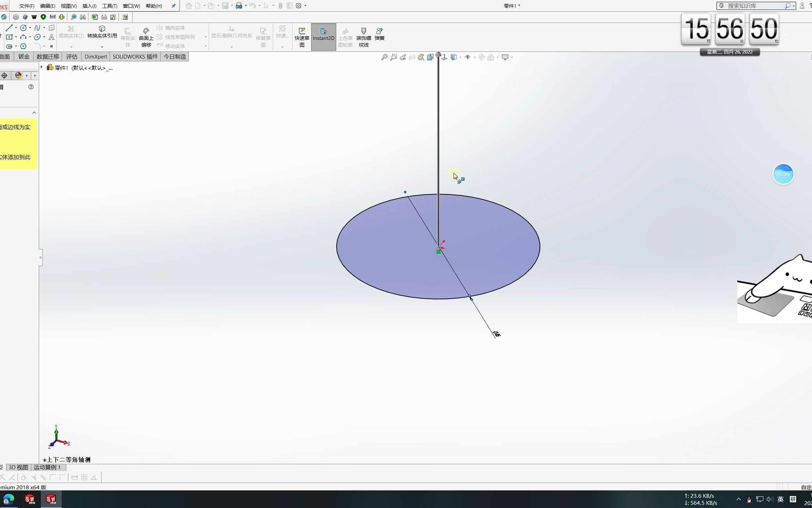
Task: Open the 快速草图 rapid sketch tool
Action: [302, 37]
